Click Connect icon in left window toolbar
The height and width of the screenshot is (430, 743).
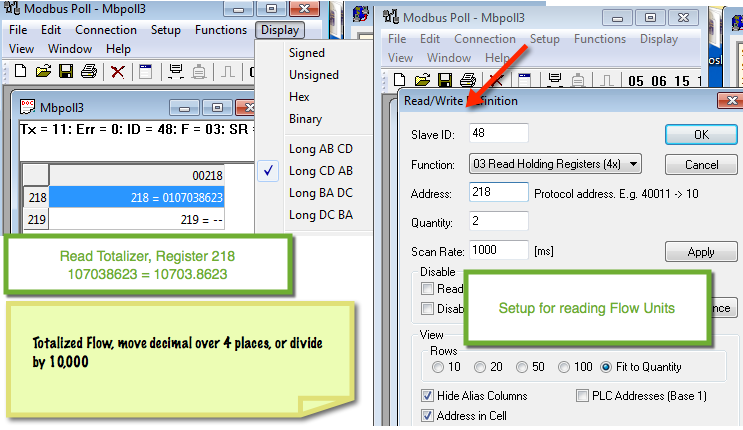(x=176, y=72)
